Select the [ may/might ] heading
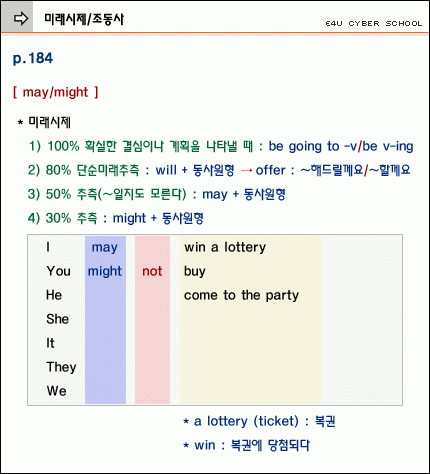 56,92
